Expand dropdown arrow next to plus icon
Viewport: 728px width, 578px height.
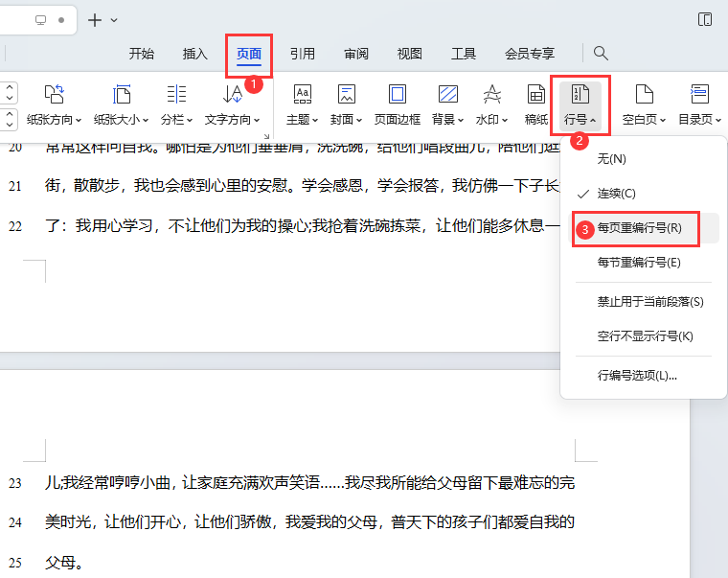click(x=114, y=20)
